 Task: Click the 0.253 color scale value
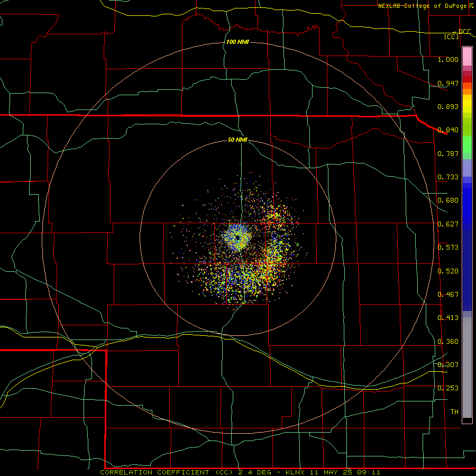448,388
